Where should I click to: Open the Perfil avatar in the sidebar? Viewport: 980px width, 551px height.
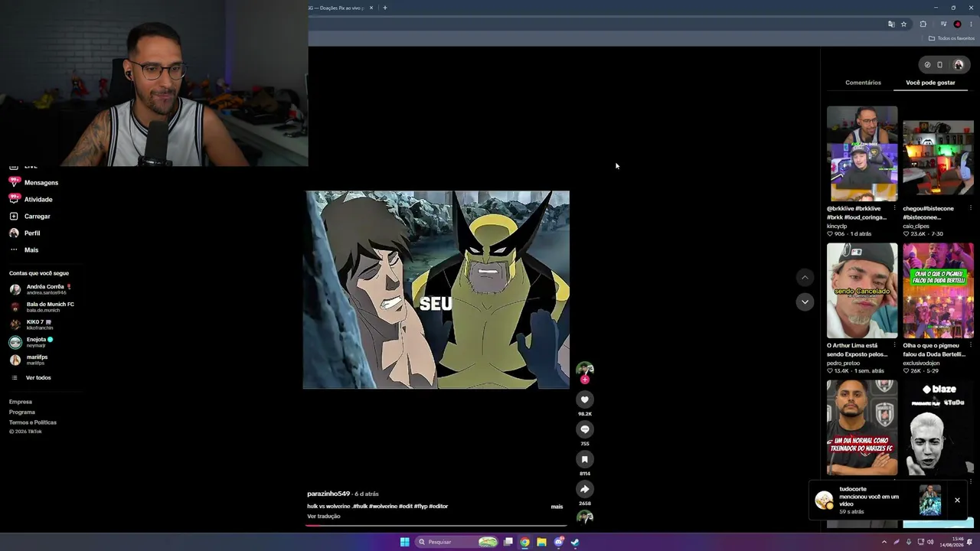click(14, 233)
